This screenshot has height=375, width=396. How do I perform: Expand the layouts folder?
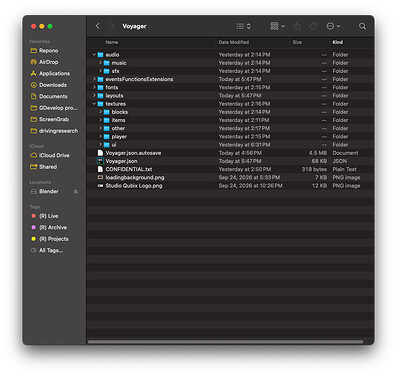coord(94,95)
